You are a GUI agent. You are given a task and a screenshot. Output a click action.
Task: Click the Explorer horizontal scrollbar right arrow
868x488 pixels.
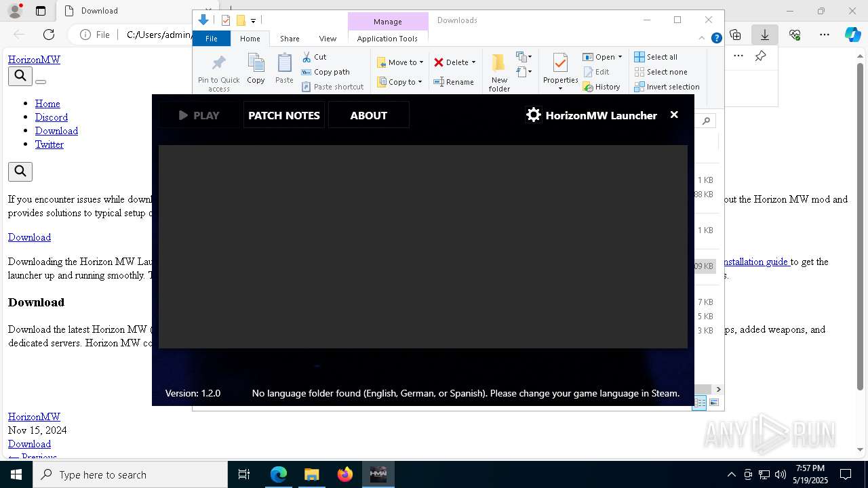point(718,389)
